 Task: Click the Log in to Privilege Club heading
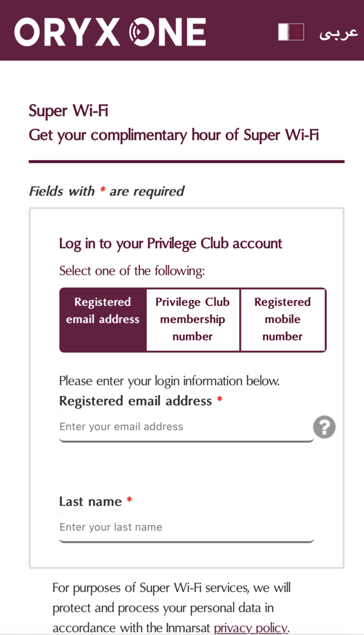click(x=171, y=244)
